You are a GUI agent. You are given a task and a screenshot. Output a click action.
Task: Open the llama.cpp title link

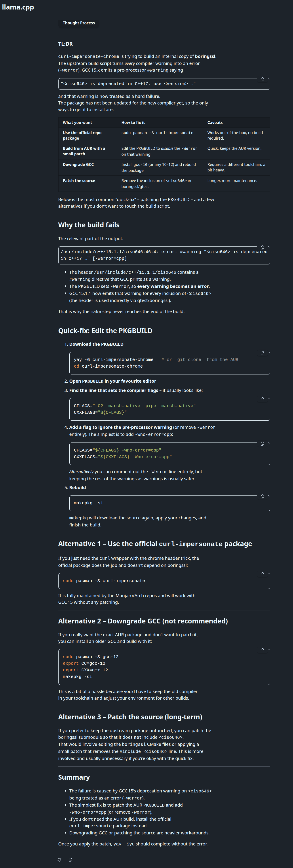coord(18,7)
